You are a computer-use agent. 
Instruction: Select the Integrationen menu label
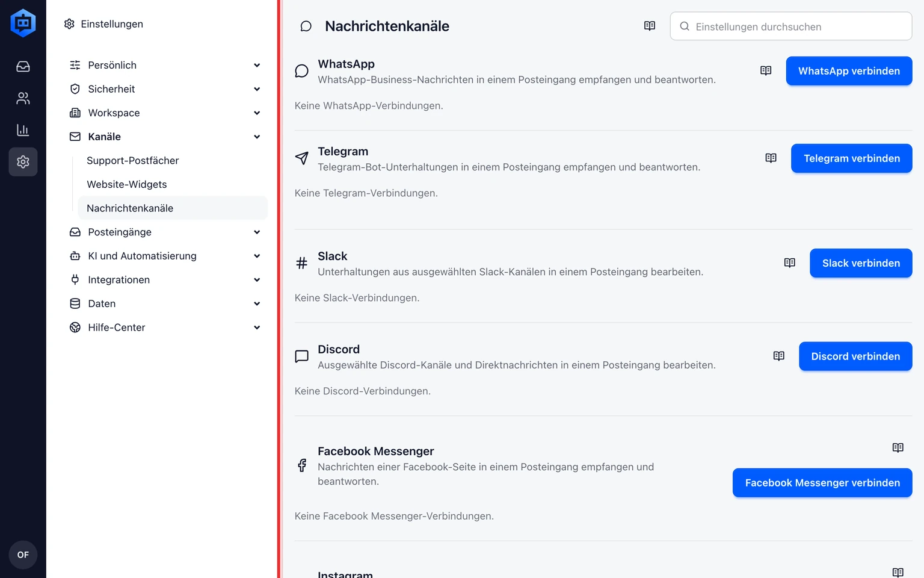pos(119,279)
